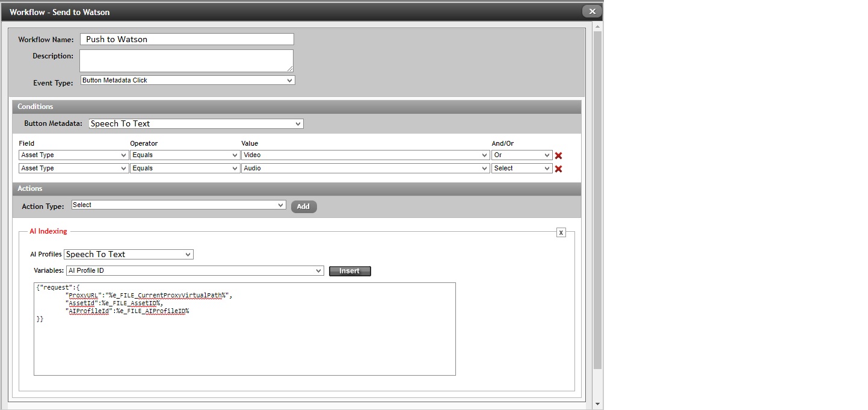Screen dimensions: 868x410
Task: Open the Event Type dropdown
Action: (188, 80)
